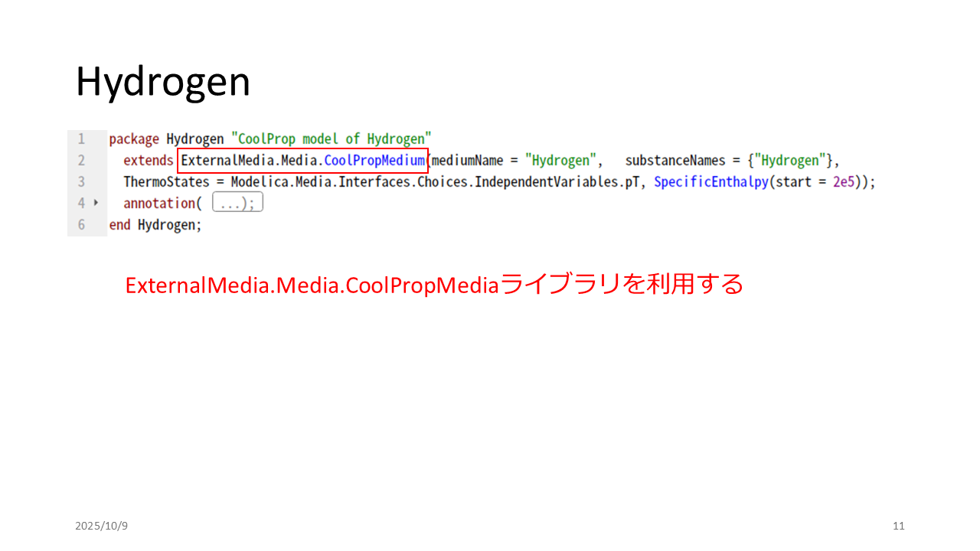Click line number 3 in the gutter
Viewport: 980px width, 551px height.
coord(81,182)
